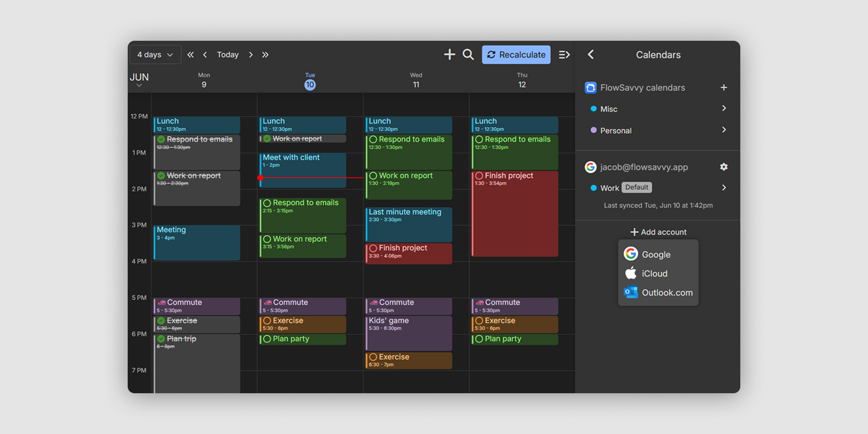868x434 pixels.
Task: Open the 4 days view dropdown
Action: pyautogui.click(x=155, y=55)
